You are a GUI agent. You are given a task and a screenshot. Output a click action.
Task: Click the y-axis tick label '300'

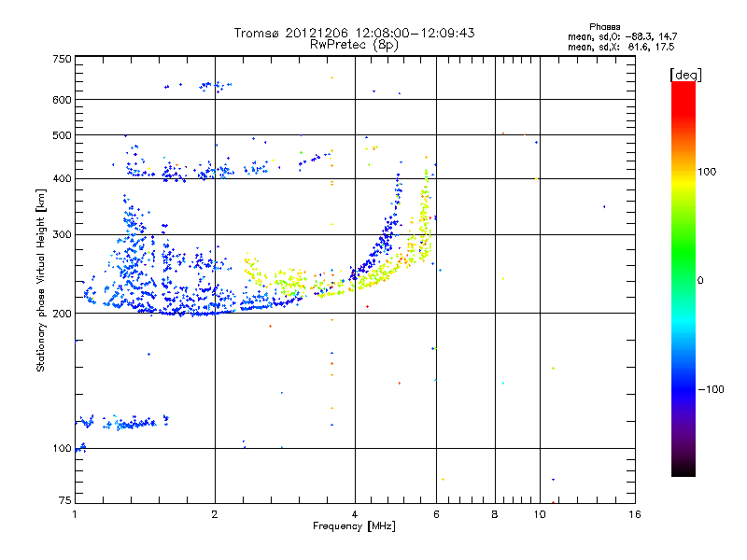click(62, 235)
